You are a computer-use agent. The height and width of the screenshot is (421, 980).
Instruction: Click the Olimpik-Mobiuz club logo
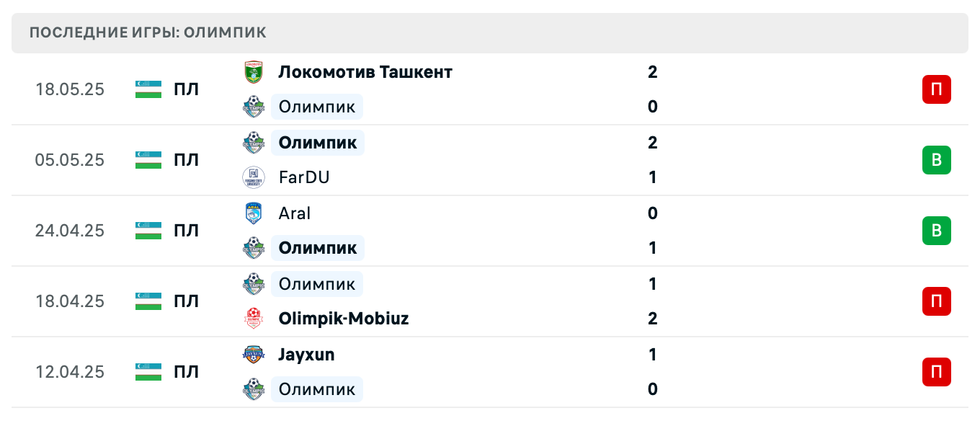click(x=253, y=319)
